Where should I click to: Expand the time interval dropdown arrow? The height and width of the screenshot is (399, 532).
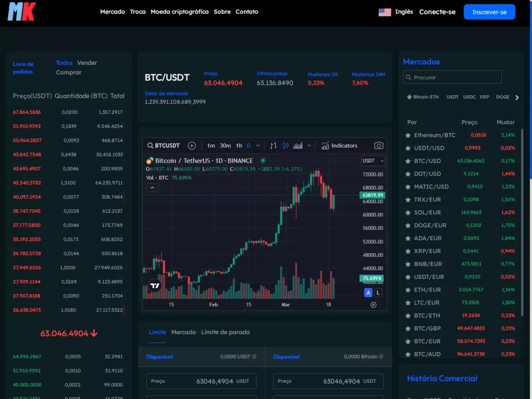pyautogui.click(x=258, y=145)
